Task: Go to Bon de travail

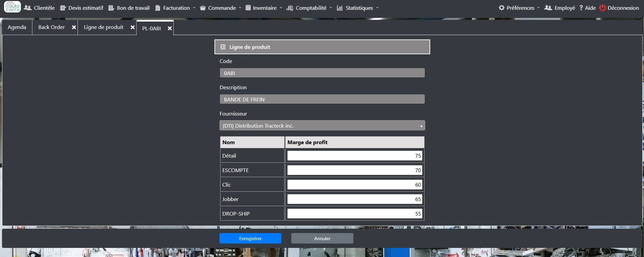Action: click(129, 8)
